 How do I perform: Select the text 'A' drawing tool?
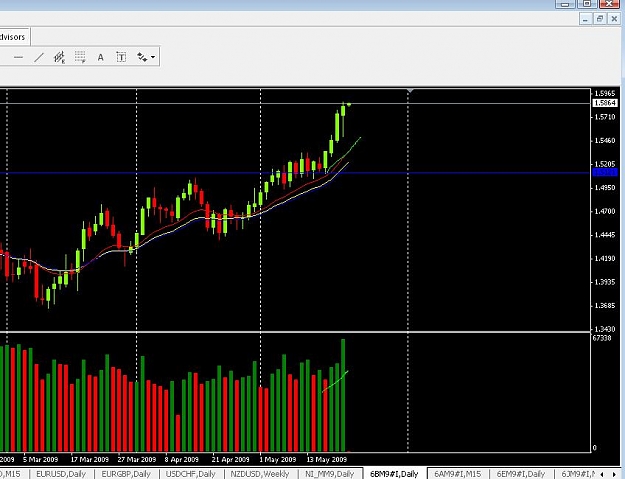[x=100, y=57]
